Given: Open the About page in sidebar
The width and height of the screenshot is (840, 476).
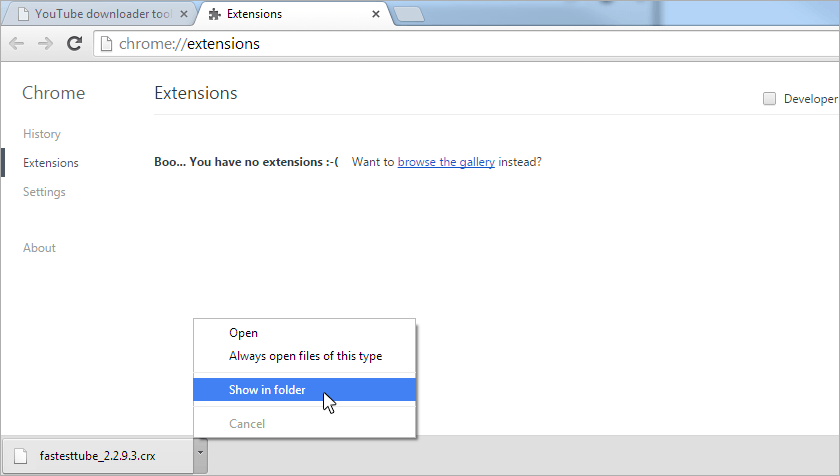Looking at the screenshot, I should click(40, 248).
